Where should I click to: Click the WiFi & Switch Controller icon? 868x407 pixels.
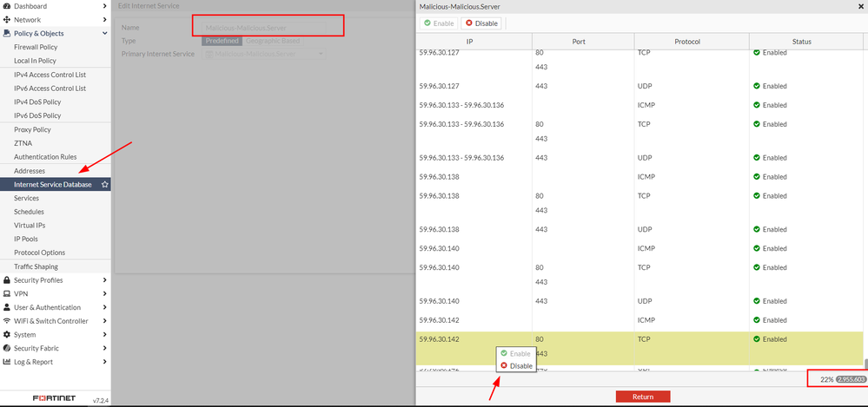[7, 321]
